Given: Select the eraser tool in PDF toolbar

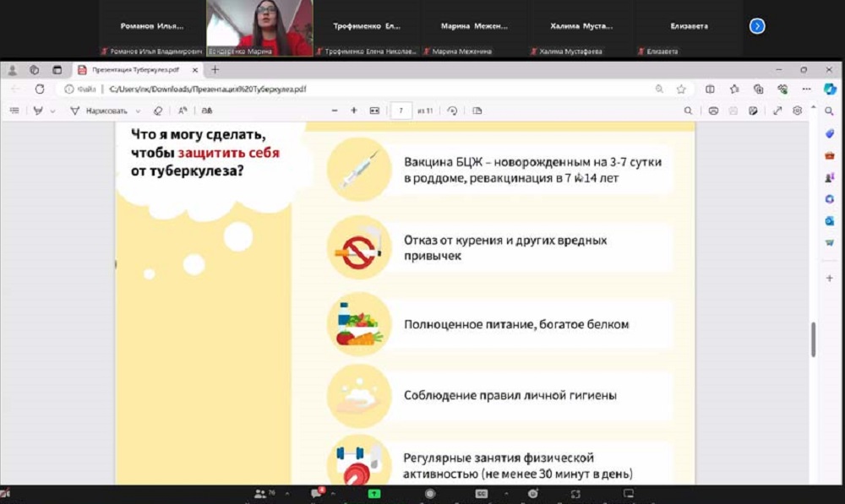Looking at the screenshot, I should [157, 111].
